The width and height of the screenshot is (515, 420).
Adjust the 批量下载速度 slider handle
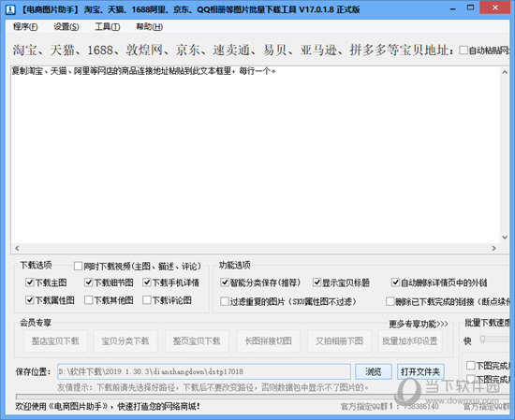coord(482,340)
